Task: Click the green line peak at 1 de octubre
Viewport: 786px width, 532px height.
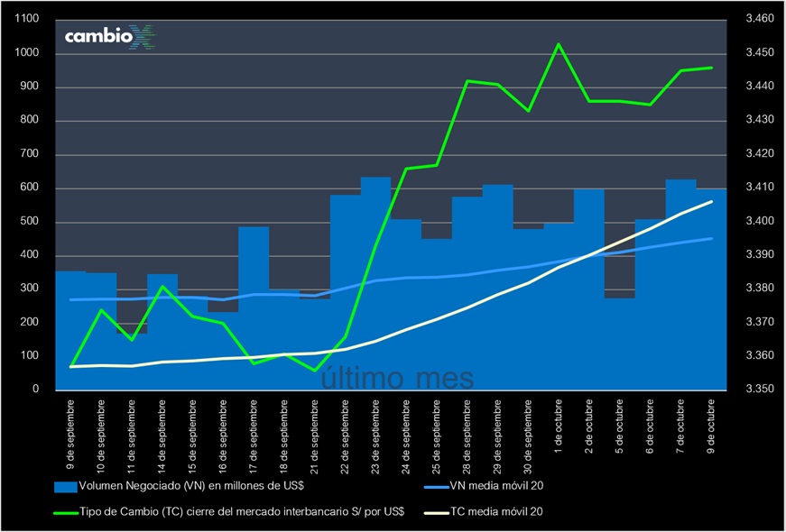Action: (559, 44)
